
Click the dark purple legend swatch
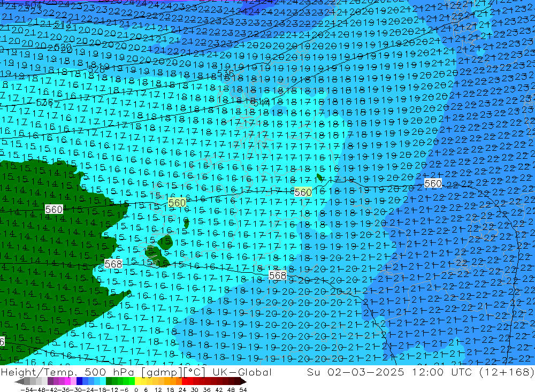tap(50, 381)
